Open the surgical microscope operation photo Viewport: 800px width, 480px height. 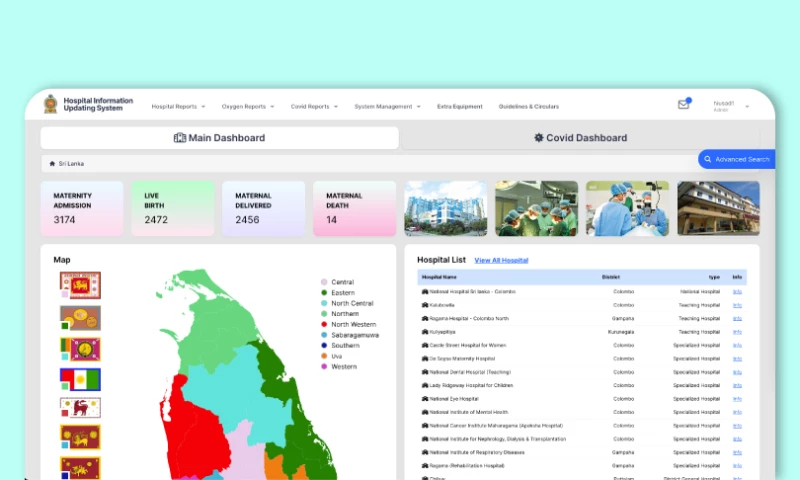point(627,209)
